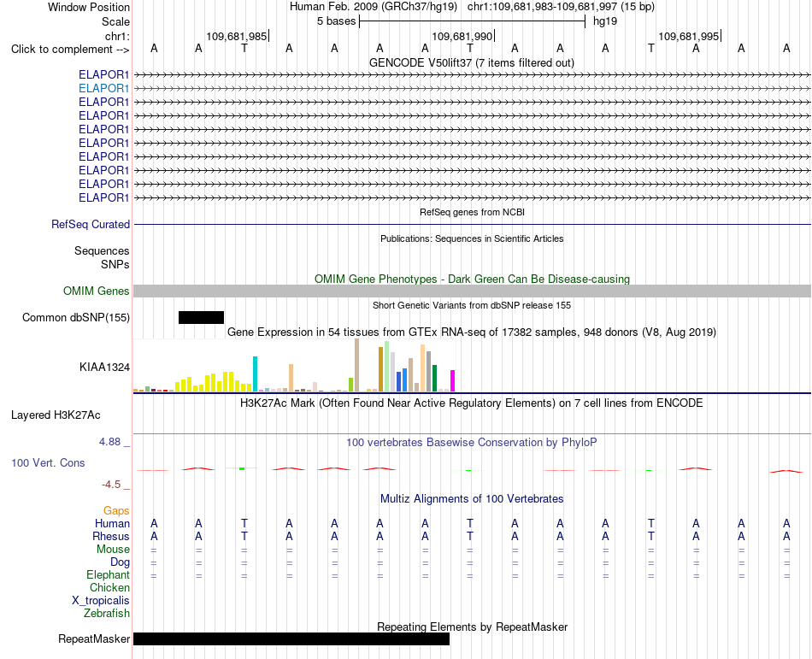Image resolution: width=812 pixels, height=659 pixels.
Task: Click the OMIM Genes label
Action: pos(96,291)
